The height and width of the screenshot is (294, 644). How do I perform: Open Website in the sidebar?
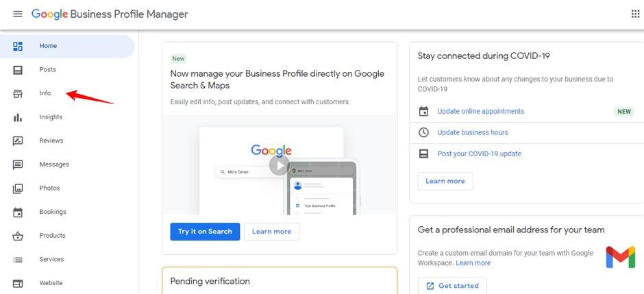(51, 283)
